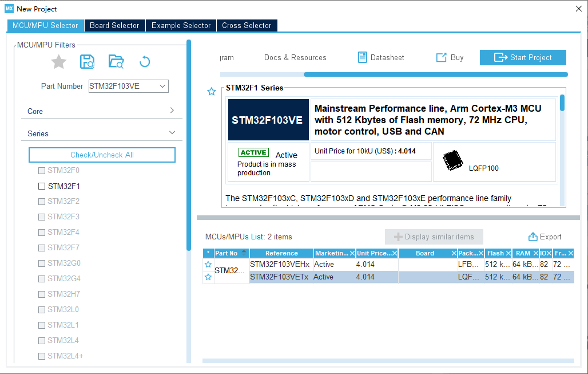Toggle the STM32G0 series checkbox
Image resolution: width=588 pixels, height=374 pixels.
42,263
